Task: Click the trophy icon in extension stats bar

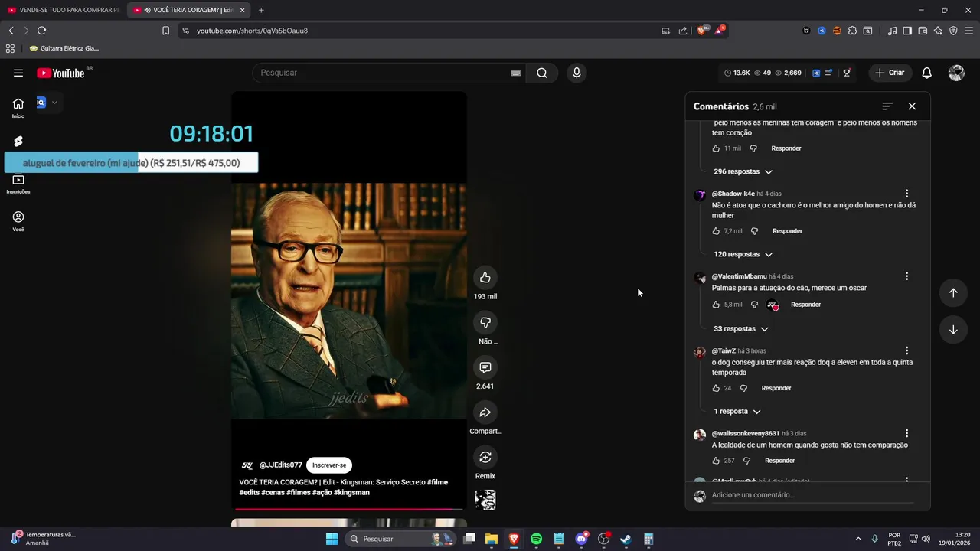Action: click(x=847, y=73)
